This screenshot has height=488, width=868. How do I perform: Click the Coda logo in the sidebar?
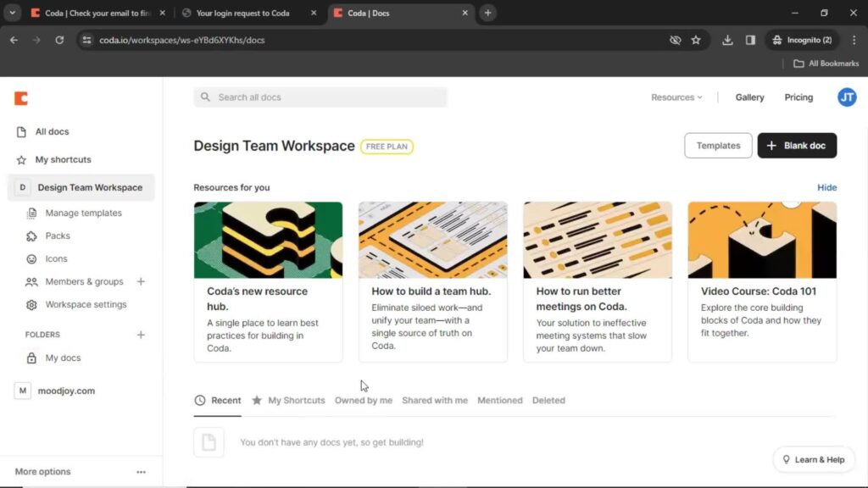coord(21,98)
